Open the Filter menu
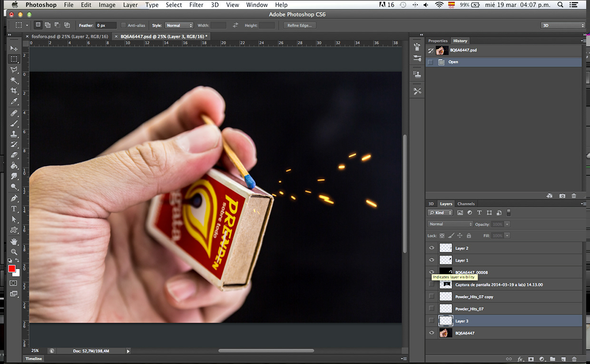The width and height of the screenshot is (590, 364). (x=196, y=5)
